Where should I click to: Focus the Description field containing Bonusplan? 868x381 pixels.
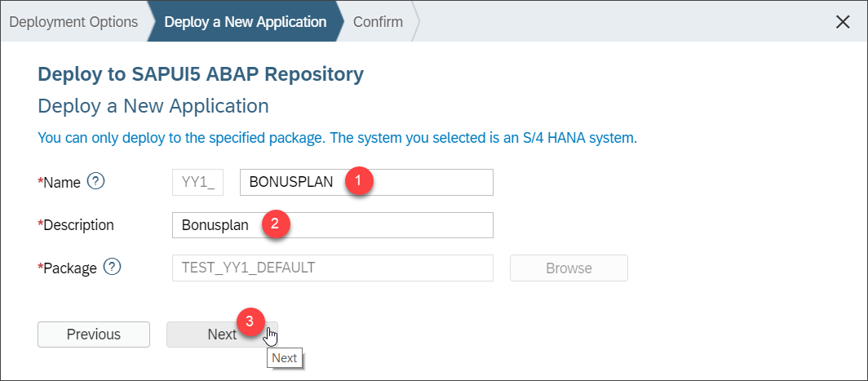pos(332,225)
